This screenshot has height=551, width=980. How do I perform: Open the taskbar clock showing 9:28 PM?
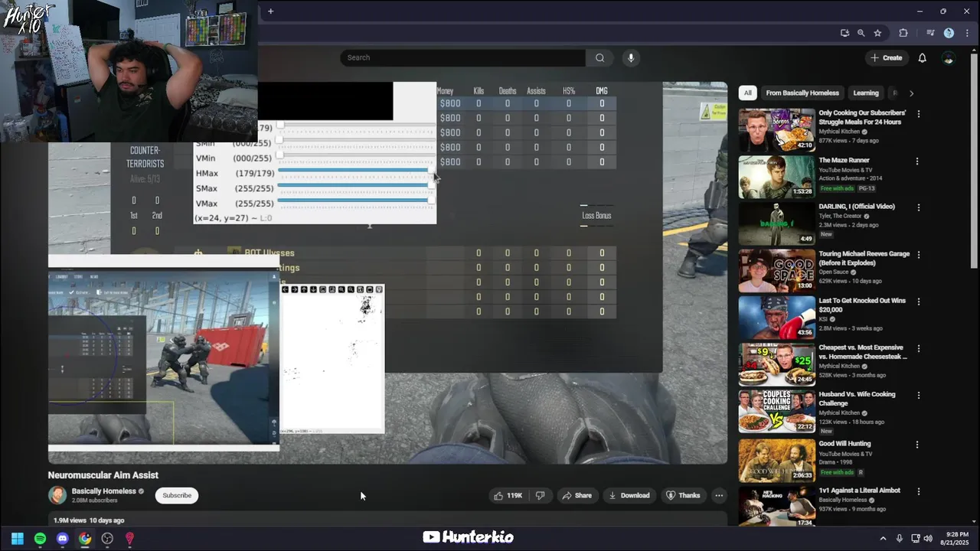point(957,539)
